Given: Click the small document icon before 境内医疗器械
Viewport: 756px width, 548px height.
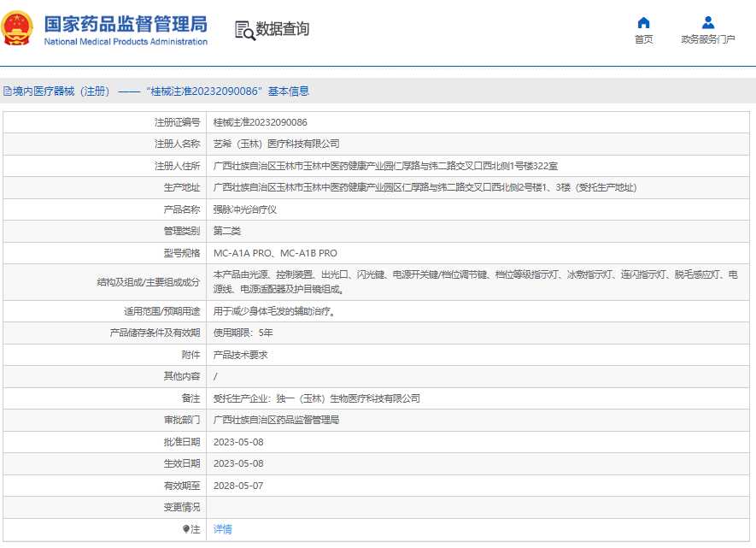Looking at the screenshot, I should [7, 91].
